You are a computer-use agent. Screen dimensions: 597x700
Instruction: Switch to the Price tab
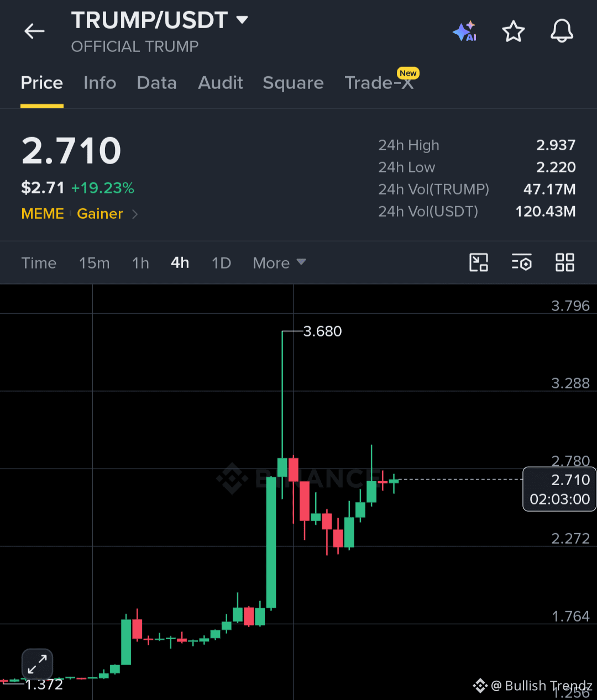point(42,83)
